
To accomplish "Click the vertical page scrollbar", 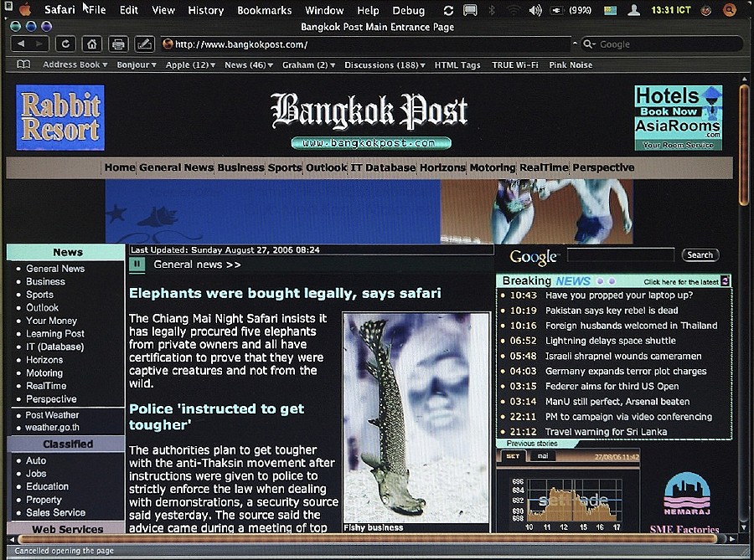I will point(743,145).
